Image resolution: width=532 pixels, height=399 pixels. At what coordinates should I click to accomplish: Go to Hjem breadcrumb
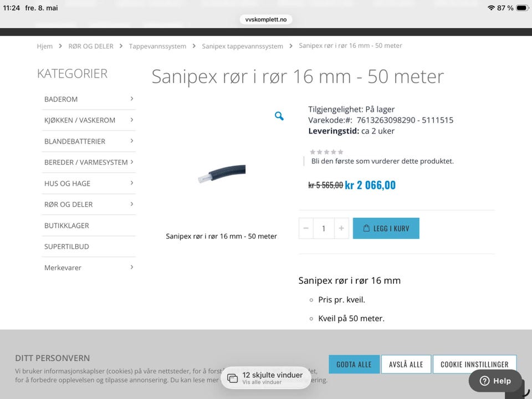pyautogui.click(x=45, y=46)
